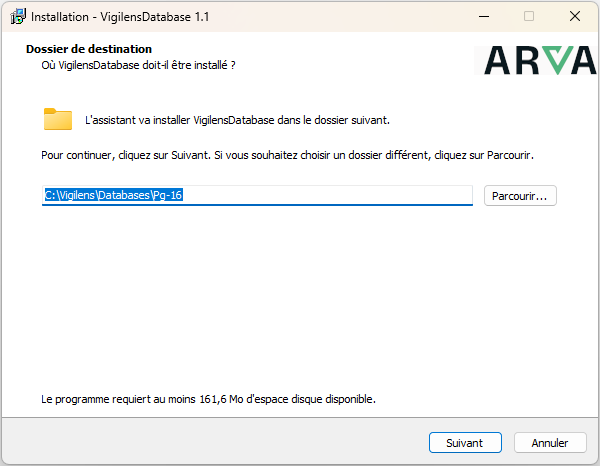Click the ARVA logo image

pos(536,60)
